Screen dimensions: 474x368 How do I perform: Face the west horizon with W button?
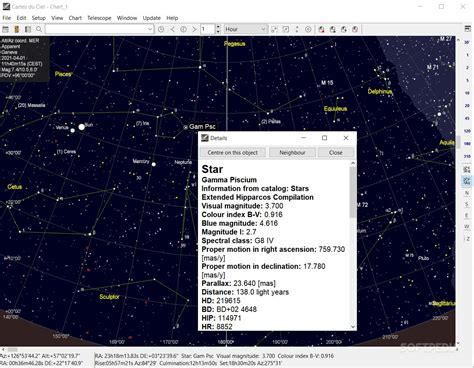coord(467,227)
